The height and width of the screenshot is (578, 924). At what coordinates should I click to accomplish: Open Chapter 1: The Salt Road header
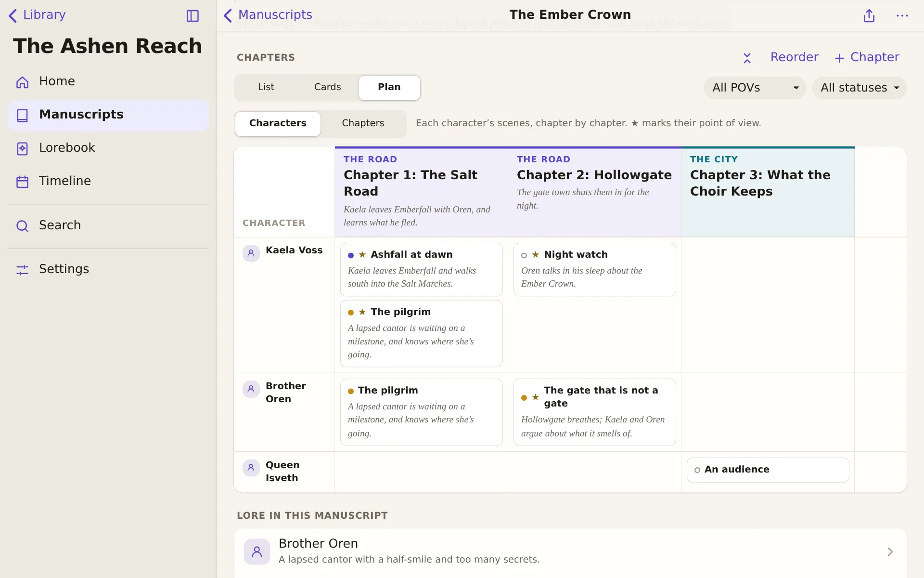pyautogui.click(x=421, y=192)
